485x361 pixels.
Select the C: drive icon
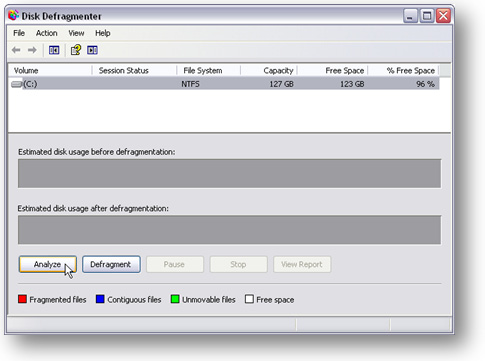coord(17,84)
